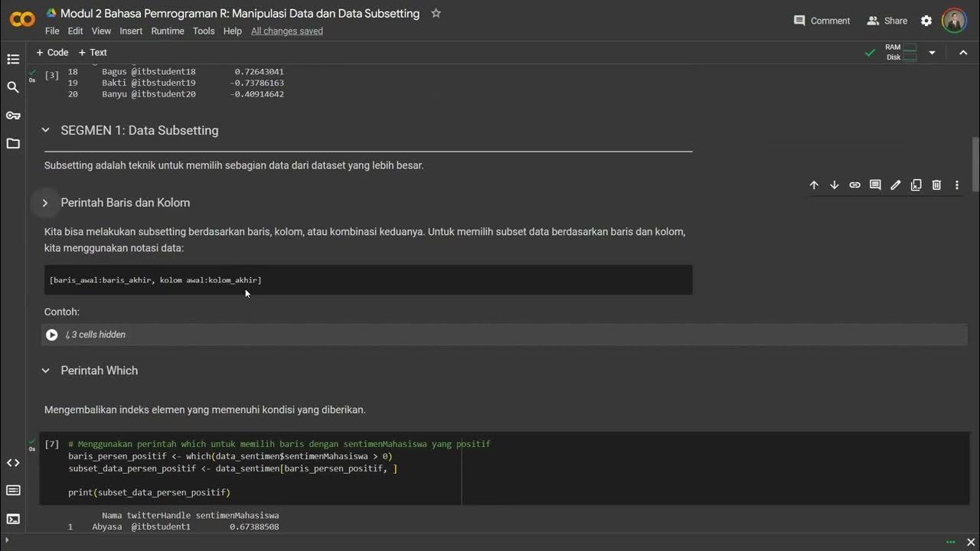This screenshot has width=980, height=551.
Task: Open the Find and replace panel
Action: [x=13, y=87]
